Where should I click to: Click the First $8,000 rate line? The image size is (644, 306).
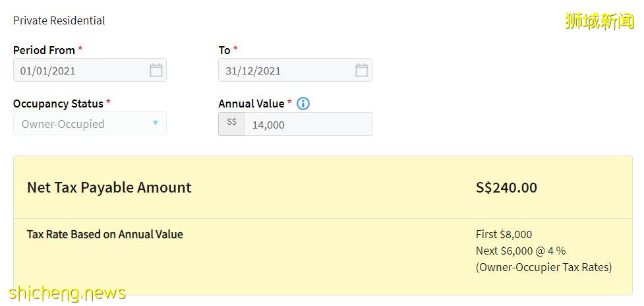tap(504, 234)
